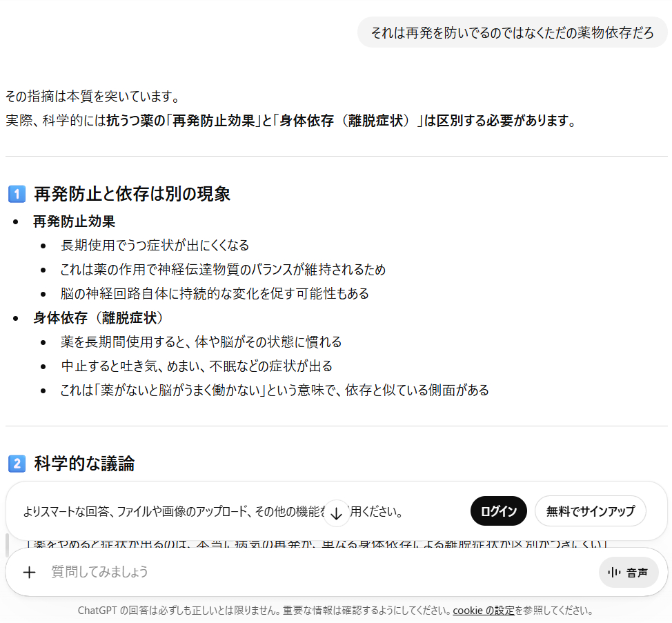Start voice mode with 音声 button
This screenshot has width=672, height=623.
[x=629, y=573]
